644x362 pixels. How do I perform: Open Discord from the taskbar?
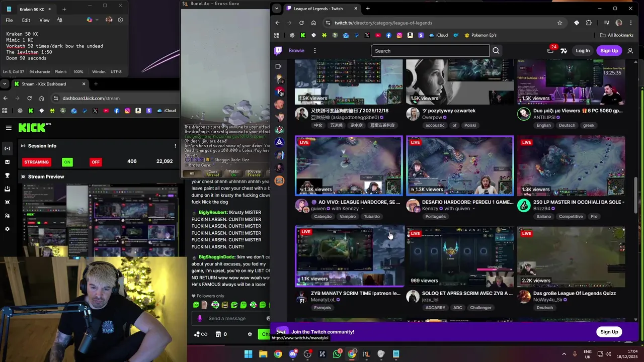[x=293, y=354]
